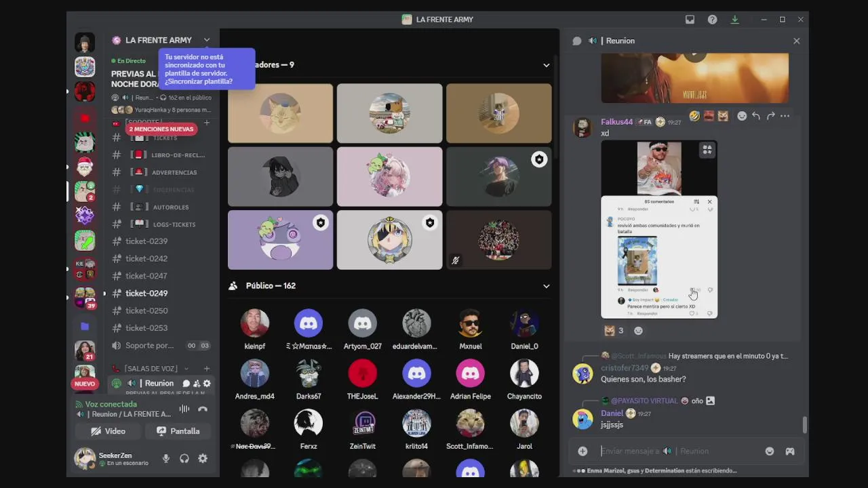
Task: Open channel ticket-0239
Action: [x=161, y=241]
